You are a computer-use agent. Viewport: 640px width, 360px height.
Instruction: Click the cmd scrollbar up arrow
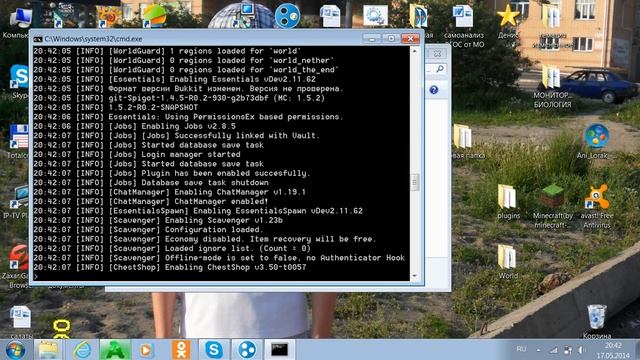(415, 51)
